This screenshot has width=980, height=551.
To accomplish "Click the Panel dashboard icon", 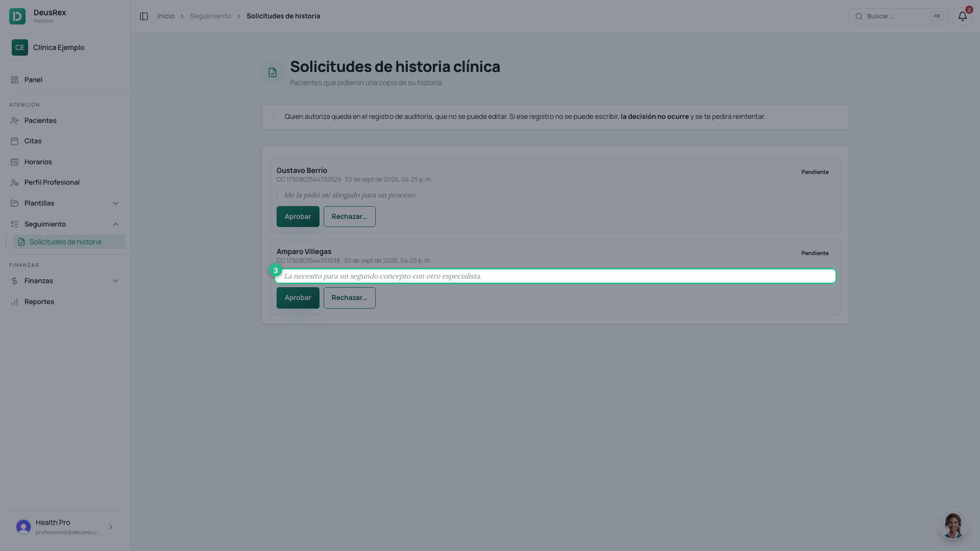I will (x=14, y=80).
